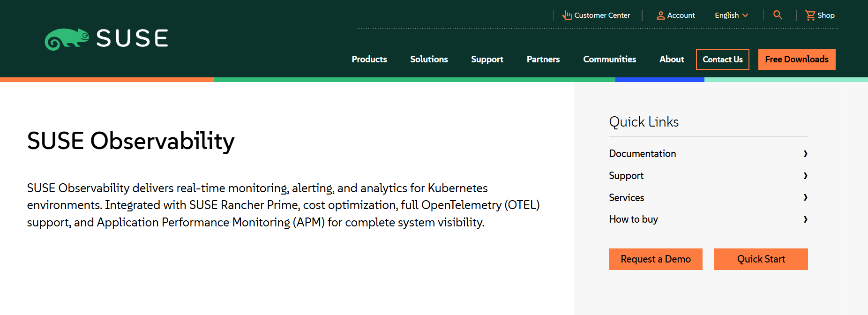Open the Support quick link
Image resolution: width=868 pixels, height=315 pixels.
click(x=626, y=176)
